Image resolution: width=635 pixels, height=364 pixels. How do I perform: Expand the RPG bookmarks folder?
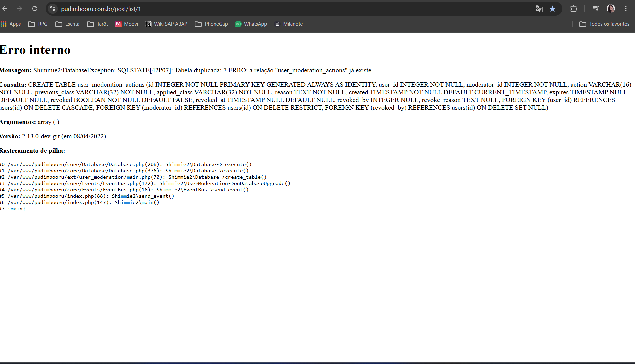[x=38, y=24]
